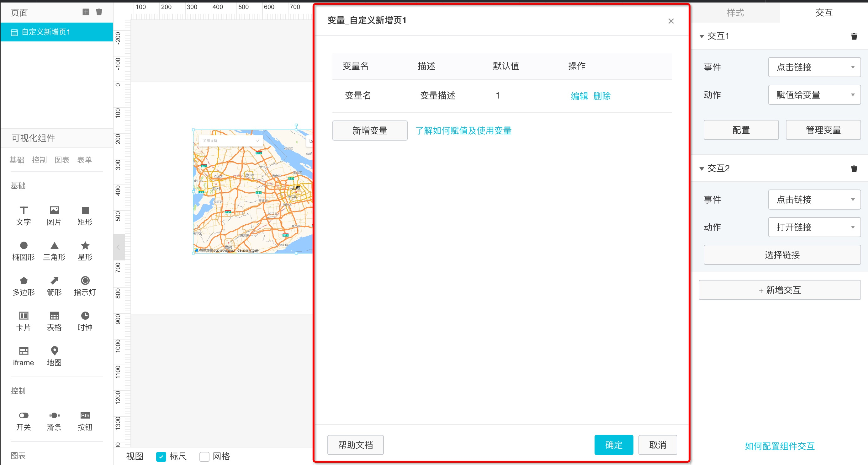Select the Button (按钮) control component
This screenshot has width=868, height=465.
(x=85, y=421)
